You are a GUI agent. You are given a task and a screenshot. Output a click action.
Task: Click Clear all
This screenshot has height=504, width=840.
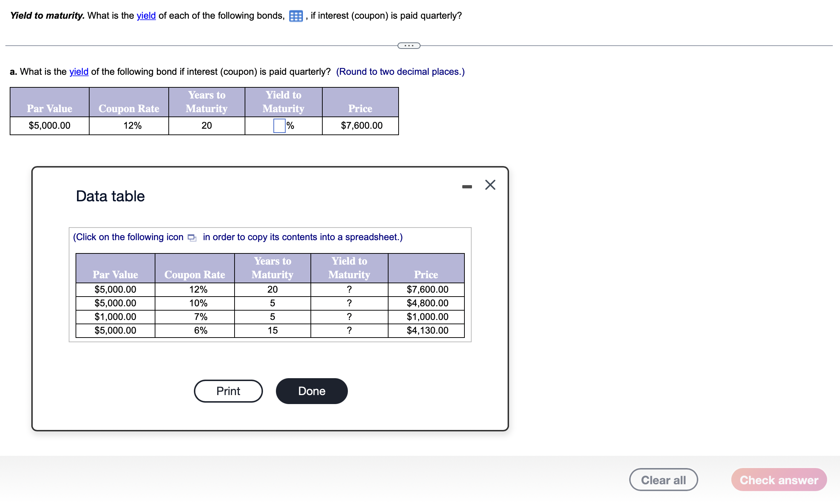[x=663, y=480]
